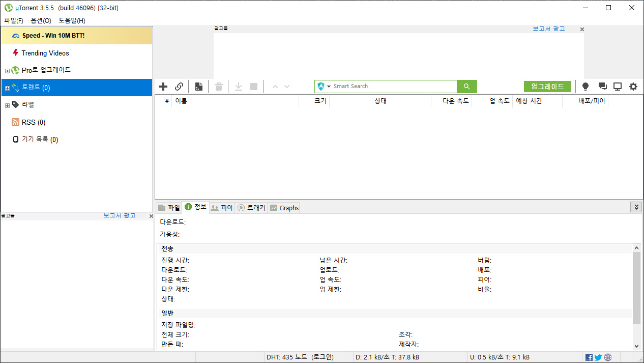The image size is (644, 363).
Task: Click the Create New Torrent file icon
Action: [x=199, y=87]
